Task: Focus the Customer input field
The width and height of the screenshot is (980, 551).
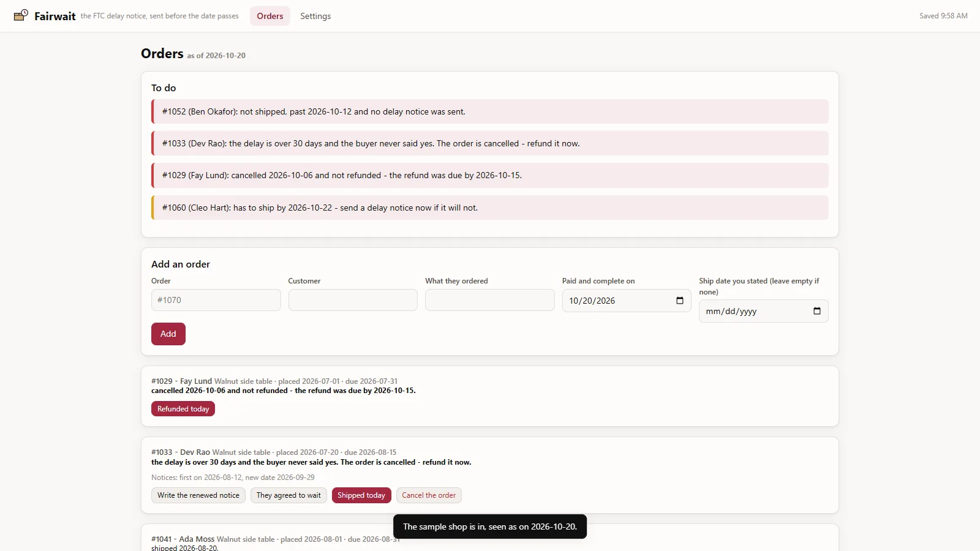Action: pos(353,300)
